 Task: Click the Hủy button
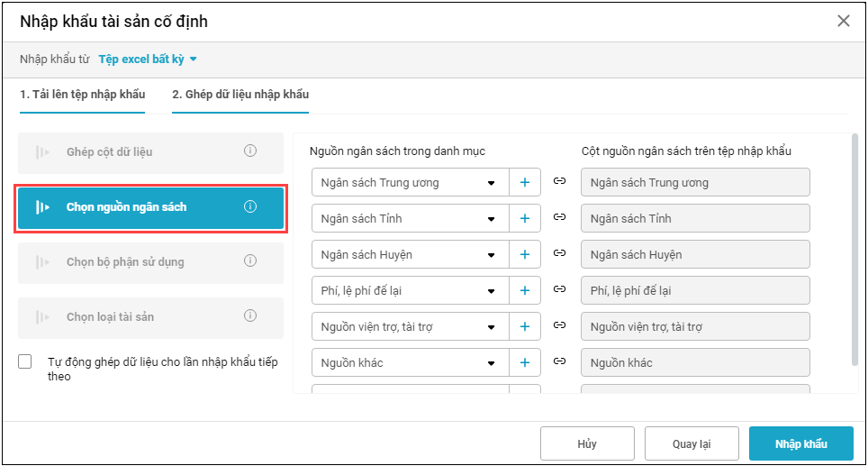click(x=586, y=443)
